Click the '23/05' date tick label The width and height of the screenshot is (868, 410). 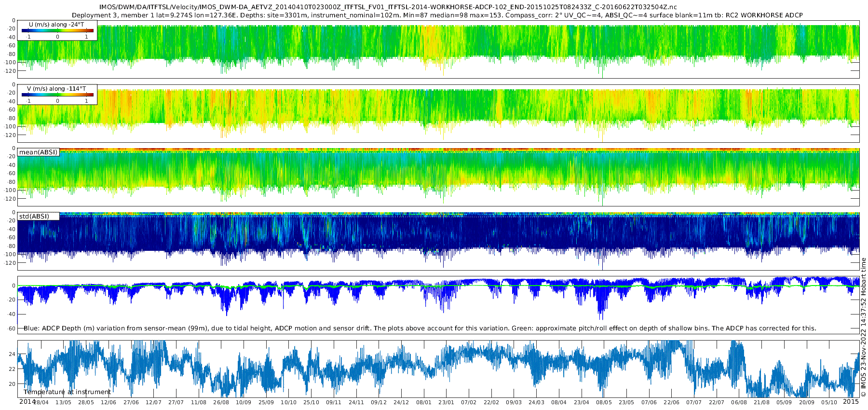(x=626, y=402)
